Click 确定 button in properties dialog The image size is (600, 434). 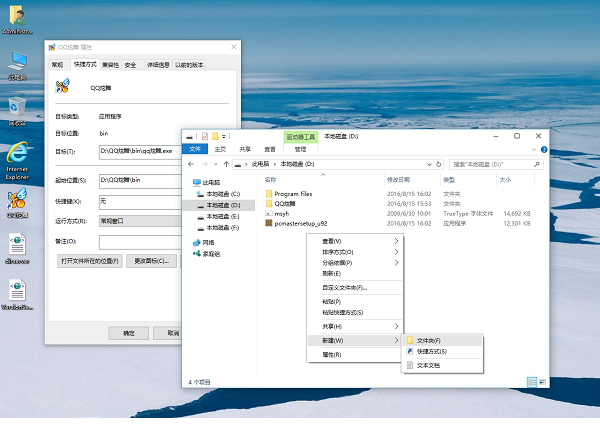point(129,333)
